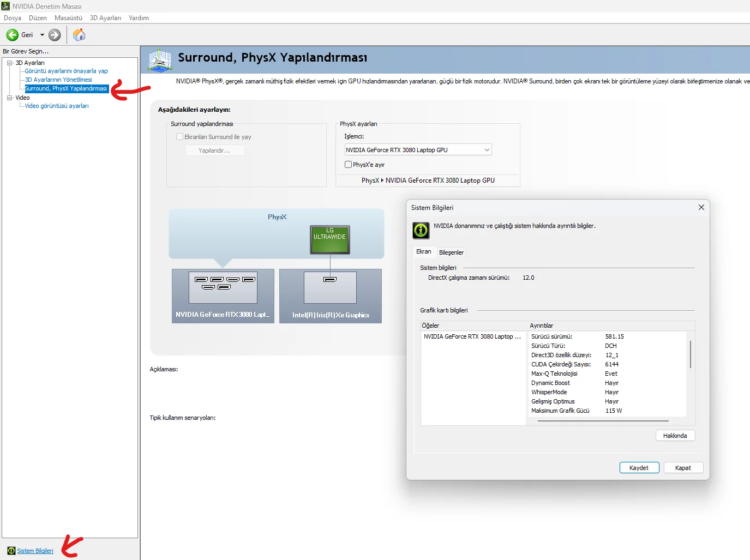
Task: Open the Masaüstü menu
Action: tap(68, 18)
